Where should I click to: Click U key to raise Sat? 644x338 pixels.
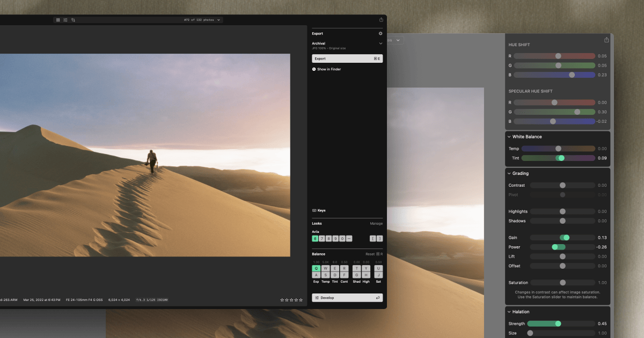(x=379, y=268)
